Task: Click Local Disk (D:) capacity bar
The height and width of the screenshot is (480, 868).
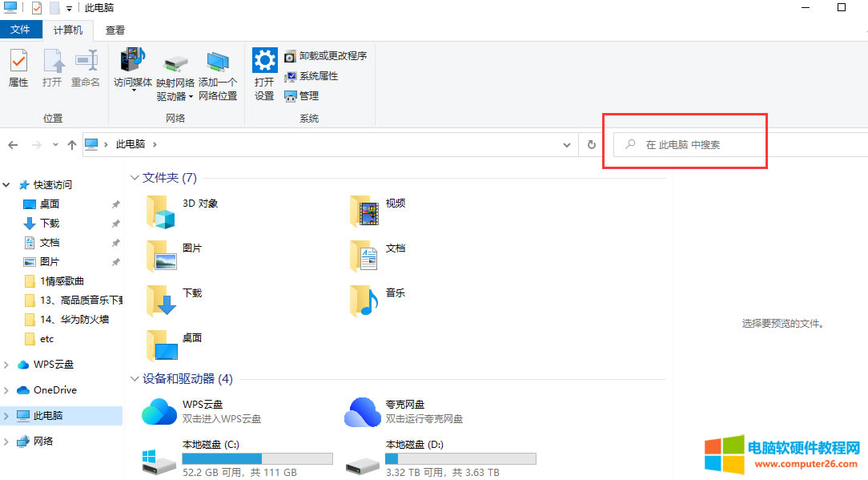Action: tap(460, 459)
